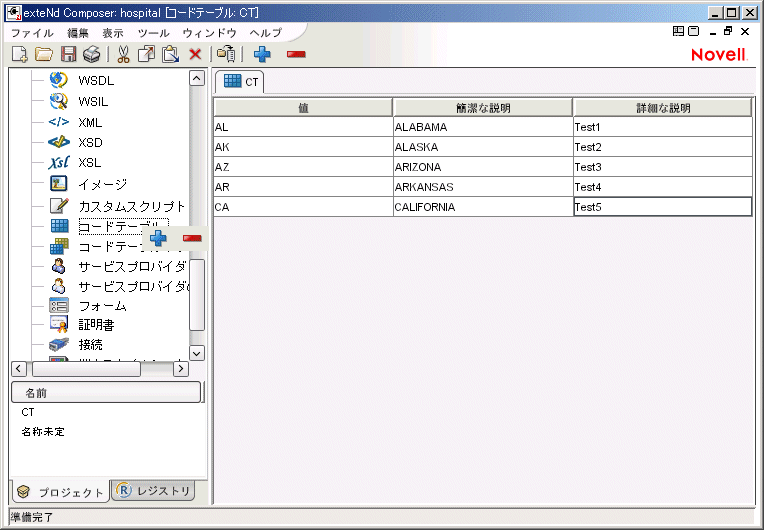The image size is (764, 530).
Task: Click tree scrollbar up arrow
Action: [197, 78]
